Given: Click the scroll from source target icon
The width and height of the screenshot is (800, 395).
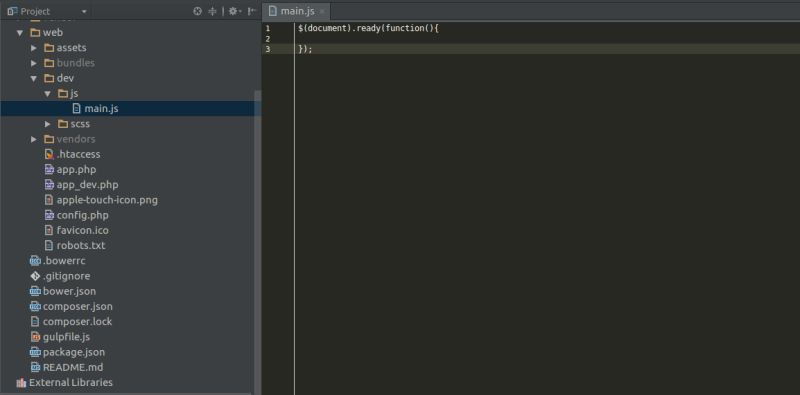Looking at the screenshot, I should pos(197,11).
